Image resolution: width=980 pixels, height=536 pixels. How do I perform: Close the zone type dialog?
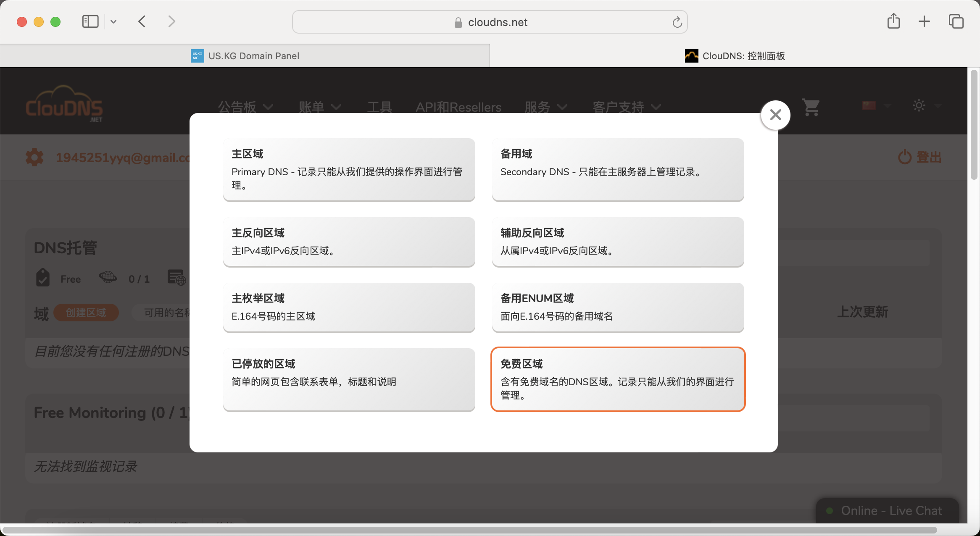(x=775, y=115)
